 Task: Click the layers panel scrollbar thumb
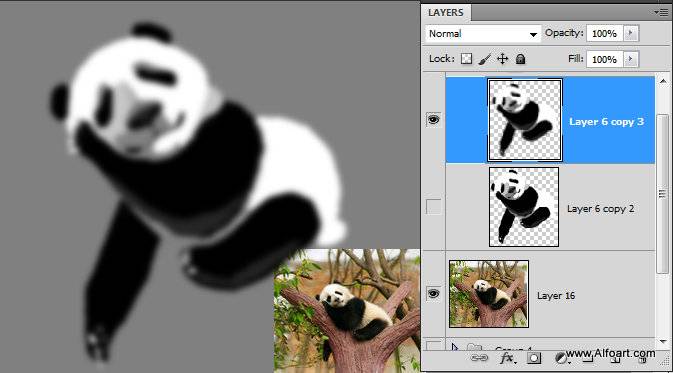(663, 193)
